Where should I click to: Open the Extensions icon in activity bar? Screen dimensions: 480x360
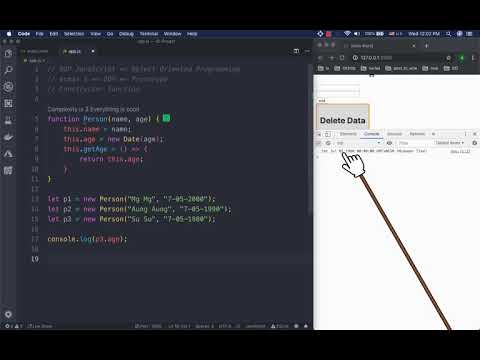click(8, 103)
